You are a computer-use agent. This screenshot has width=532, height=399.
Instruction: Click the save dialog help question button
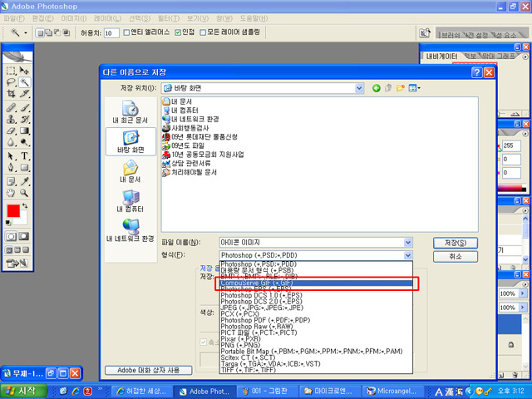[x=476, y=72]
